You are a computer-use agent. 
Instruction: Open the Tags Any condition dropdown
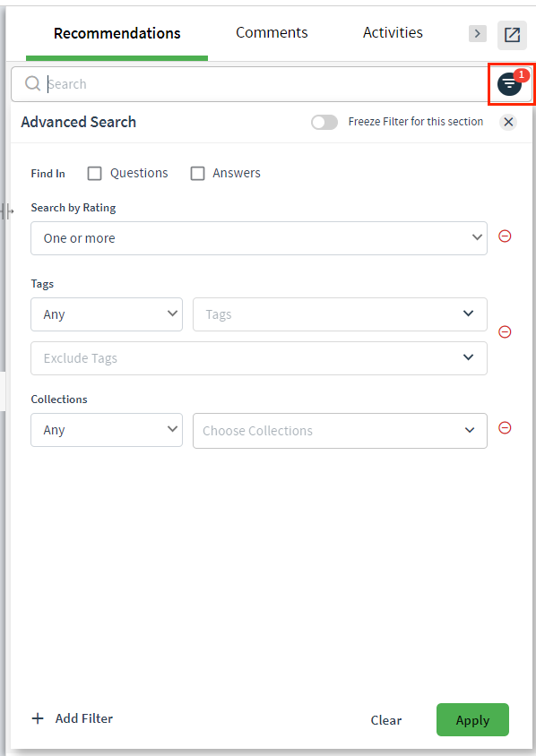[107, 314]
